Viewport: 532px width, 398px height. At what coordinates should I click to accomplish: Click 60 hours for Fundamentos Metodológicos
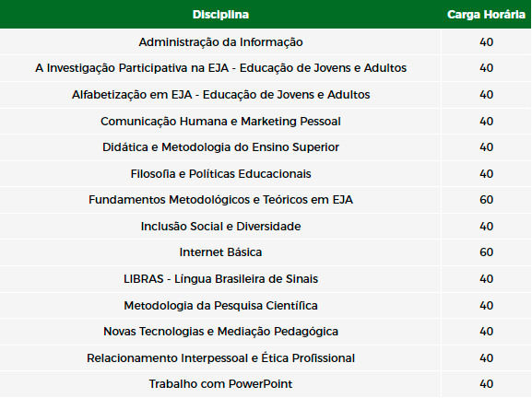tap(486, 200)
